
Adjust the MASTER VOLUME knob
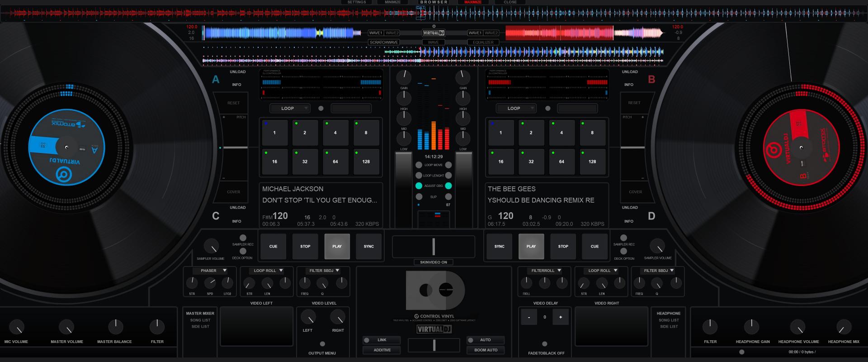coord(66,327)
